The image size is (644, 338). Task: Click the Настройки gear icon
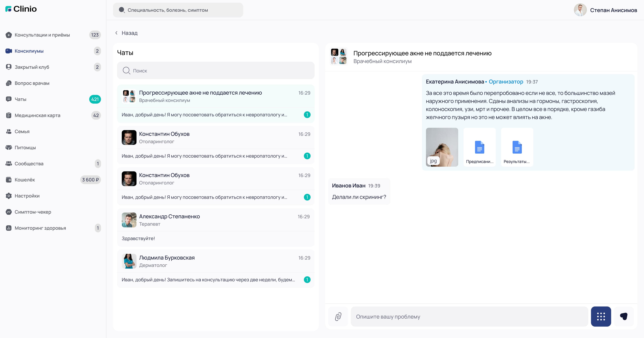[x=9, y=196]
